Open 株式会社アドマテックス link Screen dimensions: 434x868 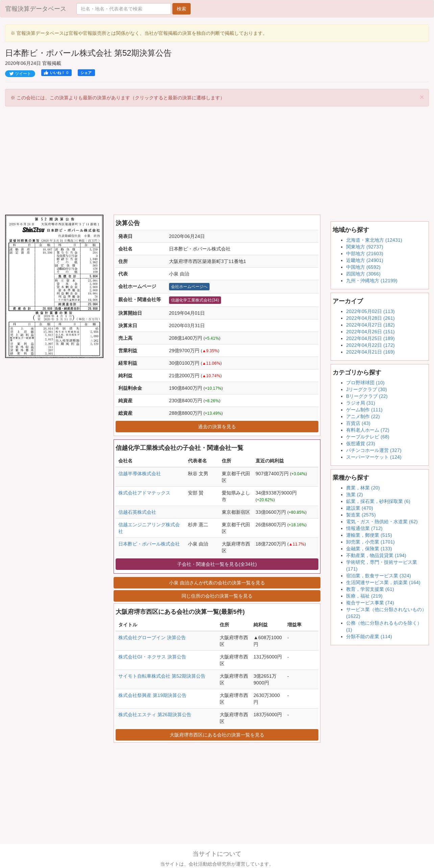pos(144,493)
